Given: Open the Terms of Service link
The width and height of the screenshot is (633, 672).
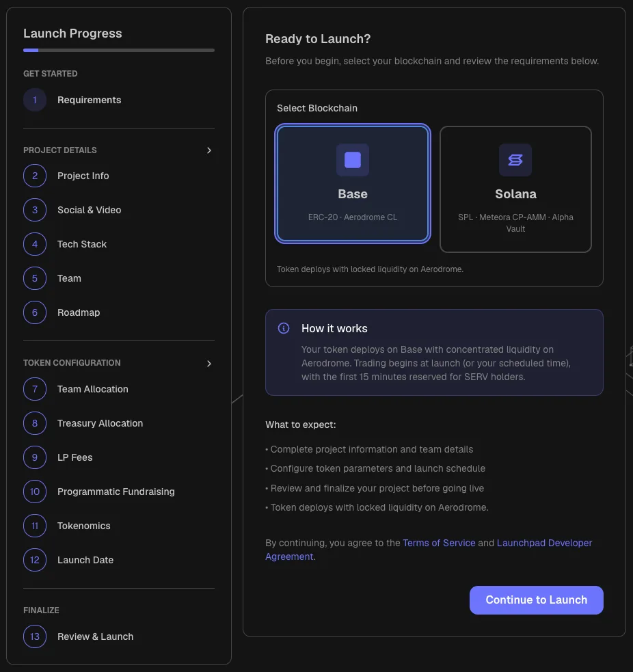Looking at the screenshot, I should [439, 543].
